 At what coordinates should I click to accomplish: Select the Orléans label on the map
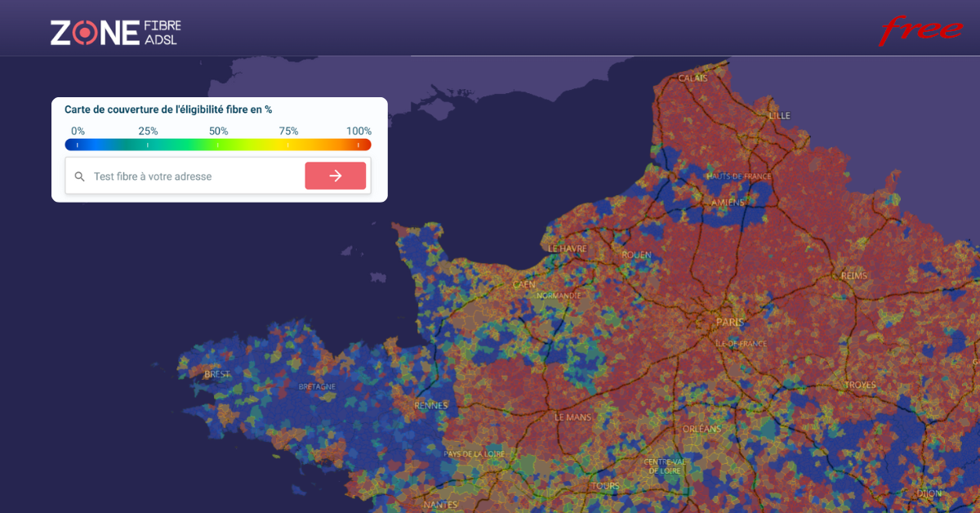pos(702,429)
